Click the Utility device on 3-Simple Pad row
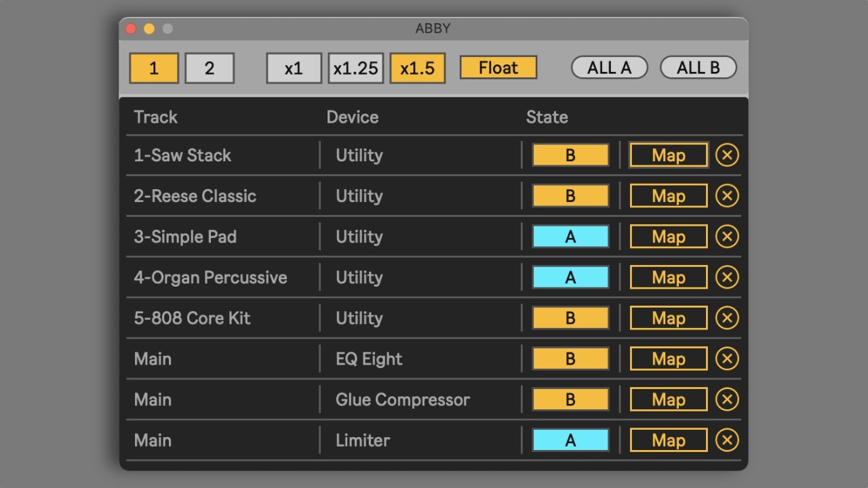This screenshot has width=868, height=488. pos(359,237)
